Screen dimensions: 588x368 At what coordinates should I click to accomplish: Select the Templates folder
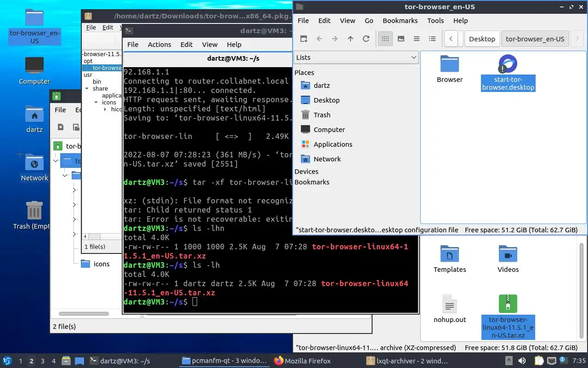[450, 259]
